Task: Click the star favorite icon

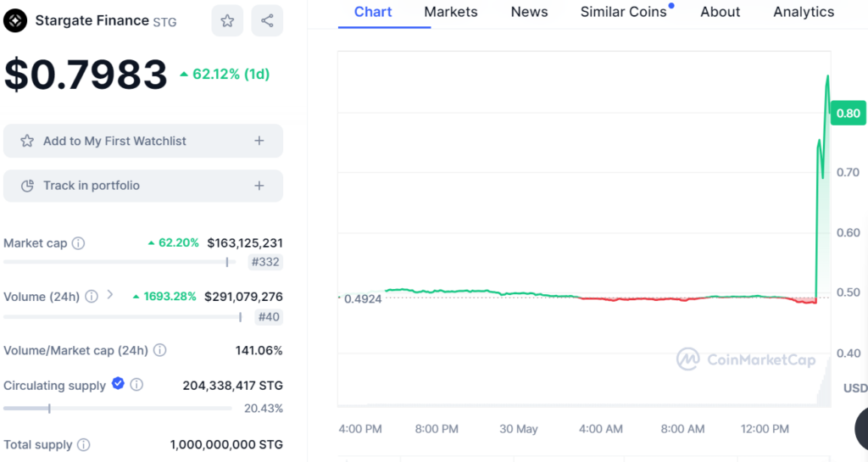Action: pyautogui.click(x=227, y=20)
